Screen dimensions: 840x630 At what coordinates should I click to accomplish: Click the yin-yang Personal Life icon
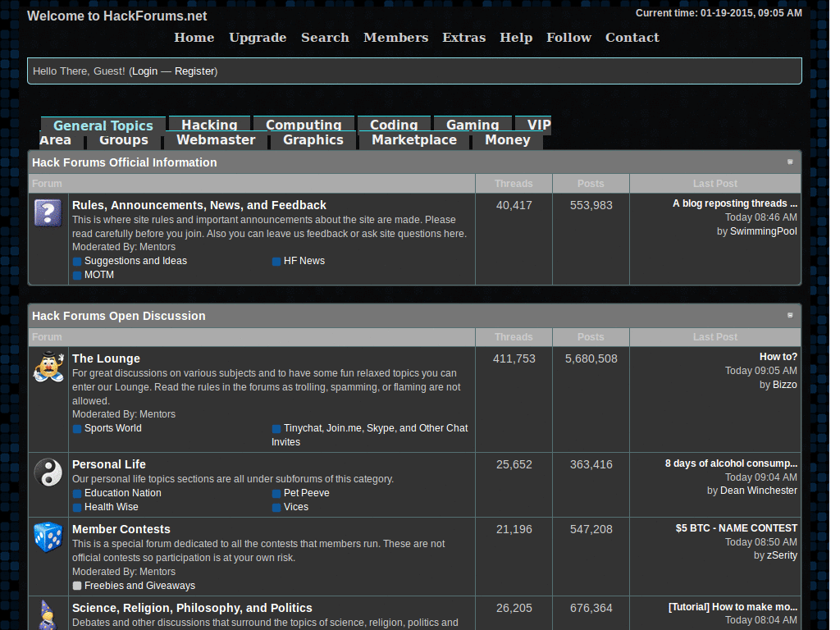pos(48,472)
